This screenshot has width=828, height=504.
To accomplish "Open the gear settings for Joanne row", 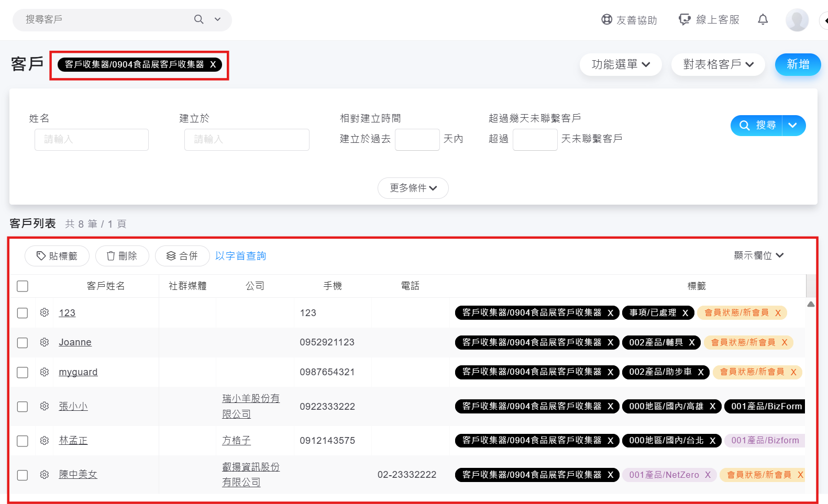I will (45, 342).
